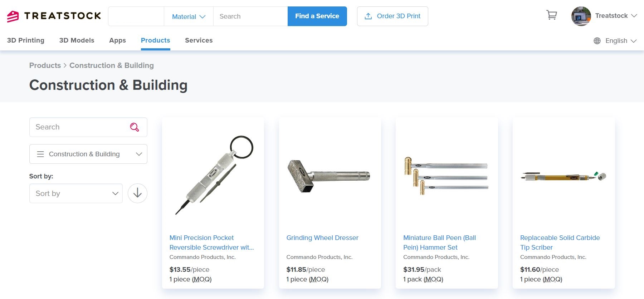Click the Treatstock logo icon

coord(13,16)
